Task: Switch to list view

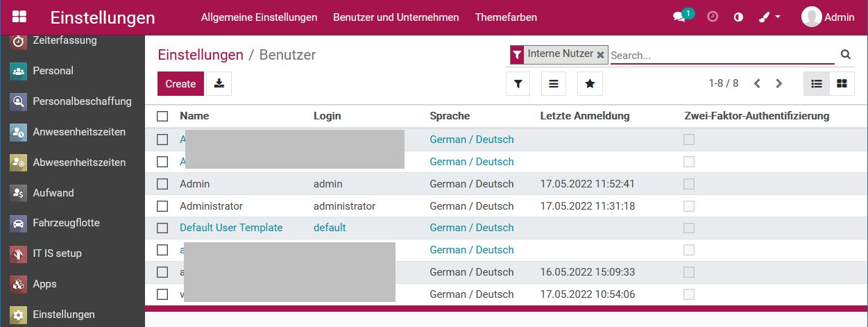Action: click(817, 83)
